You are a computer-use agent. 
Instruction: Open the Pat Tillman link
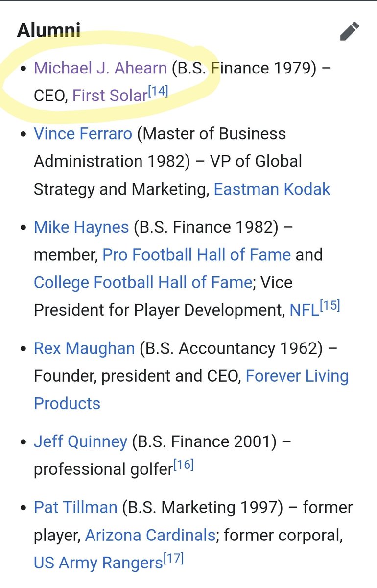click(75, 507)
